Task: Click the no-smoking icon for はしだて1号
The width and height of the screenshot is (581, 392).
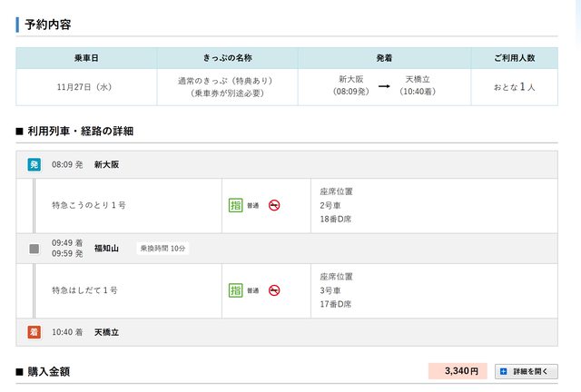Action: pos(274,290)
